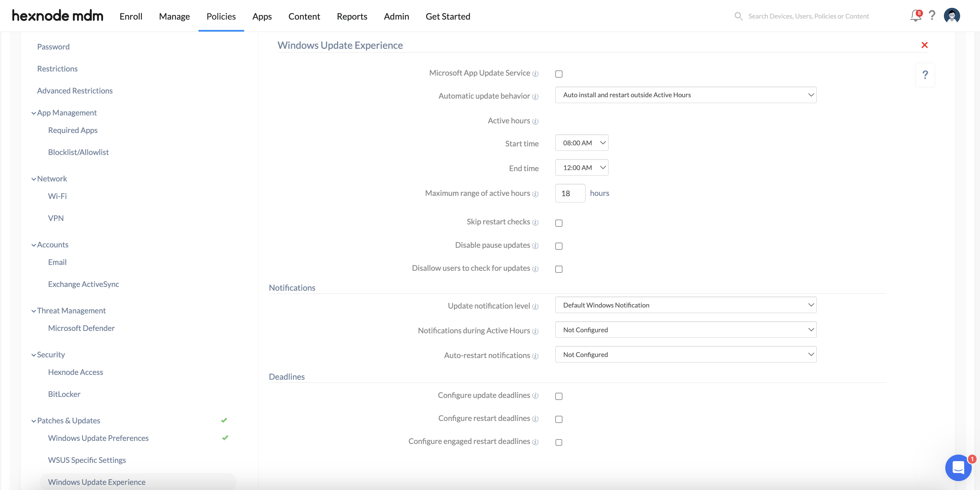Open the Auto-restart notifications dropdown

point(686,355)
